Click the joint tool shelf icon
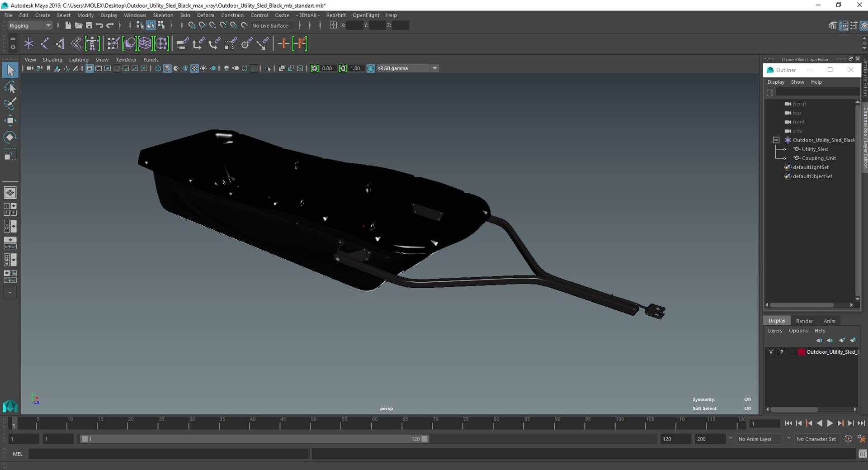Image resolution: width=868 pixels, height=470 pixels. click(x=44, y=43)
